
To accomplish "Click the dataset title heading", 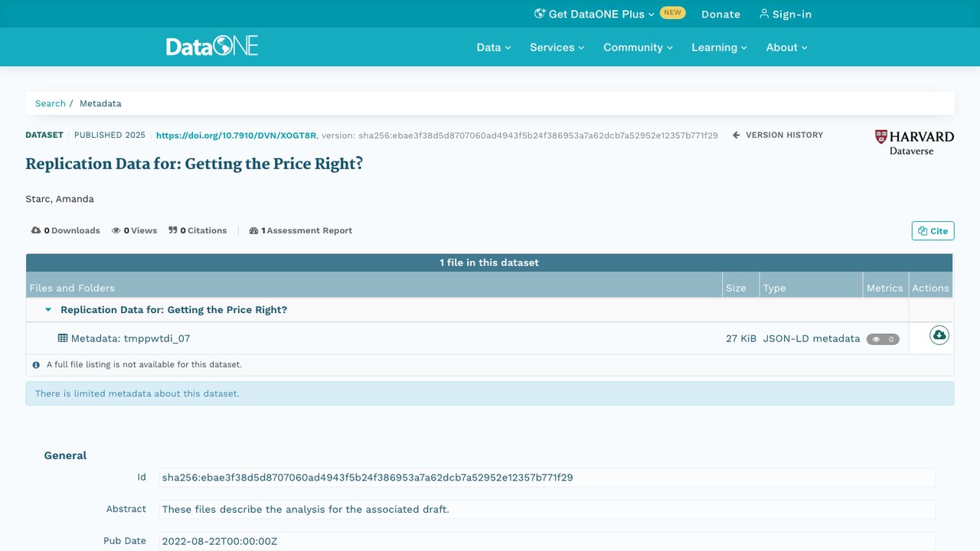I will tap(194, 164).
